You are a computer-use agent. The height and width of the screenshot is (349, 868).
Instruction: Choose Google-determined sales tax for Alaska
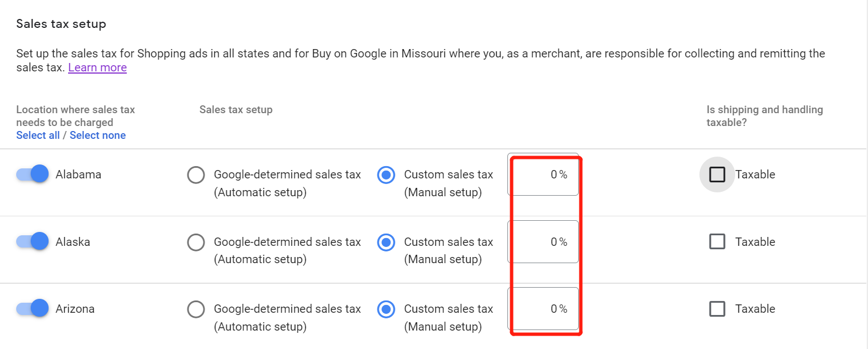[x=196, y=242]
